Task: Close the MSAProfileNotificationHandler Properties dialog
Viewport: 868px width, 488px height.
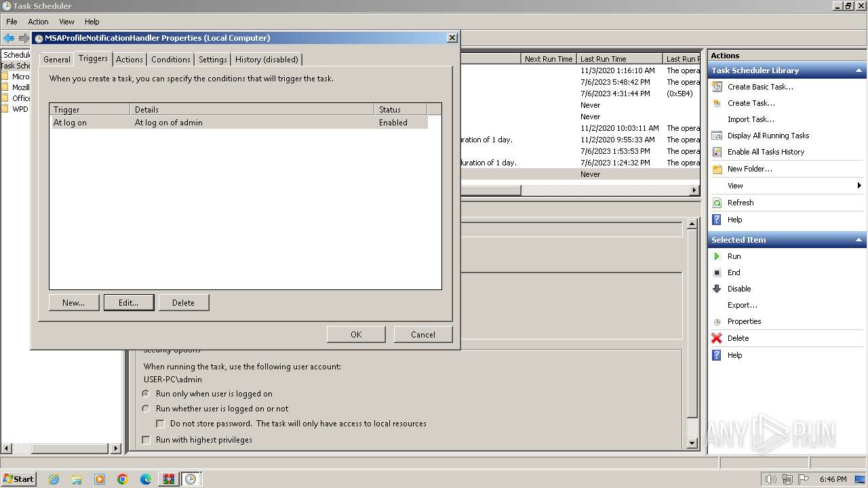Action: coord(452,38)
